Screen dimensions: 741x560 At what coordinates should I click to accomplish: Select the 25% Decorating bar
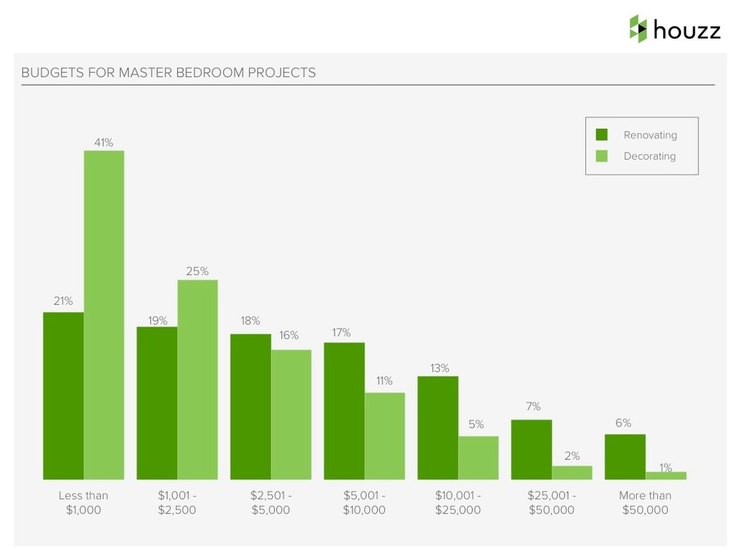198,380
